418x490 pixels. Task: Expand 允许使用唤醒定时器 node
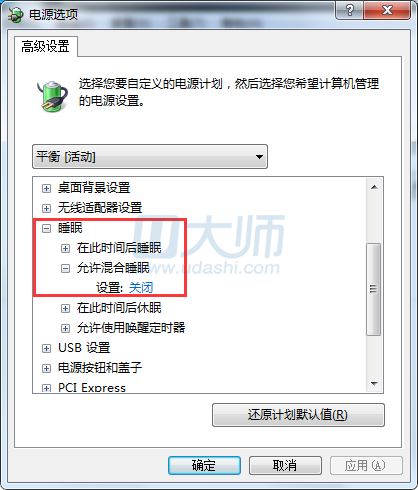[x=65, y=328]
